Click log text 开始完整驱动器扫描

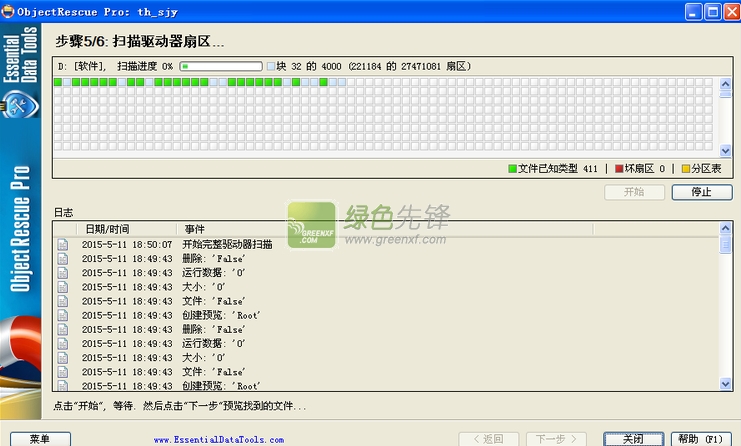point(227,244)
